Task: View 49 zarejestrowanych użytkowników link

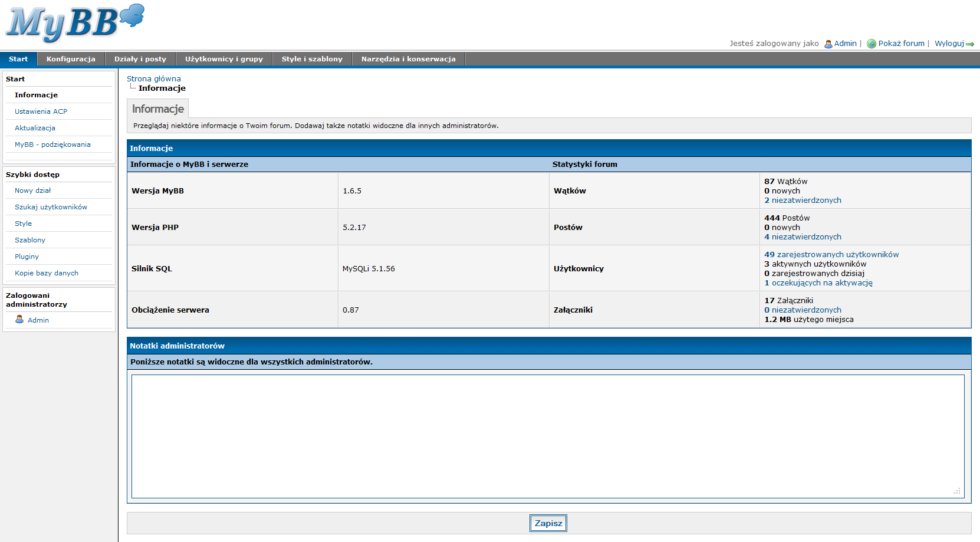Action: 831,255
